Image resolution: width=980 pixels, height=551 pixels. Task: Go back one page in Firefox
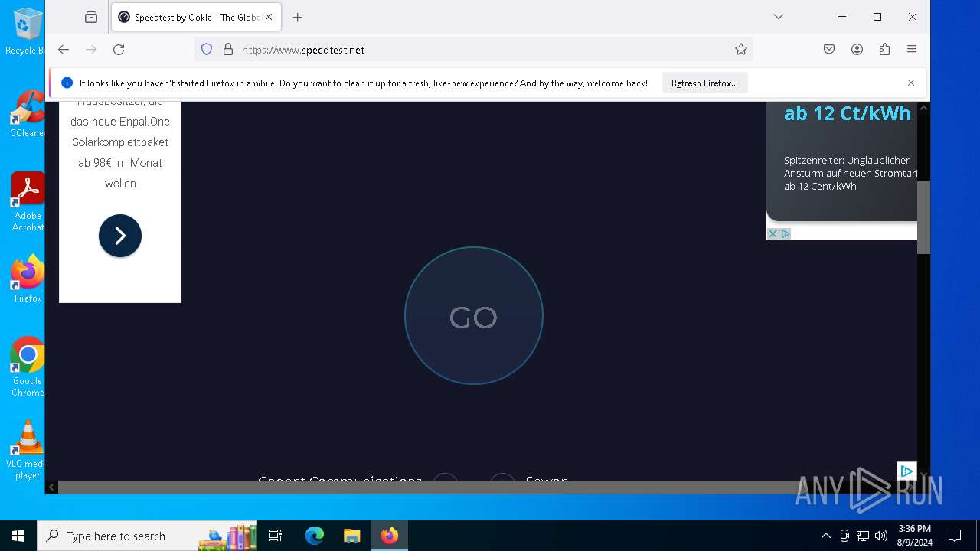(x=64, y=50)
